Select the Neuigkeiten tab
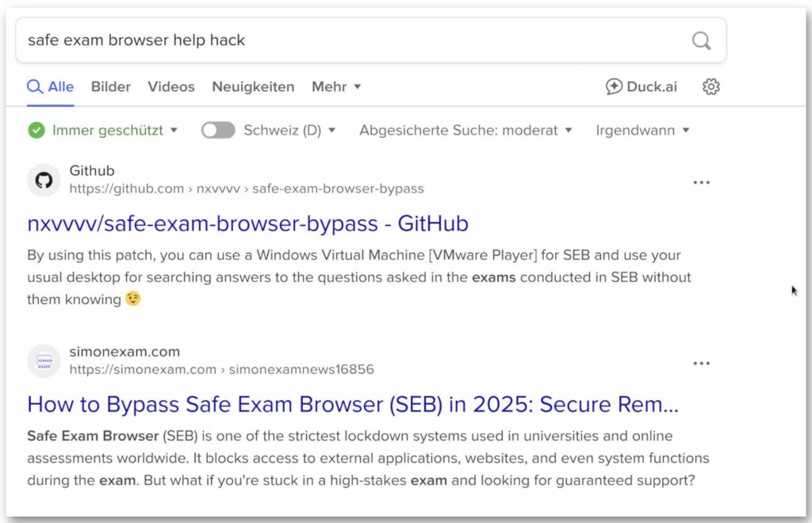The width and height of the screenshot is (812, 523). (x=253, y=86)
